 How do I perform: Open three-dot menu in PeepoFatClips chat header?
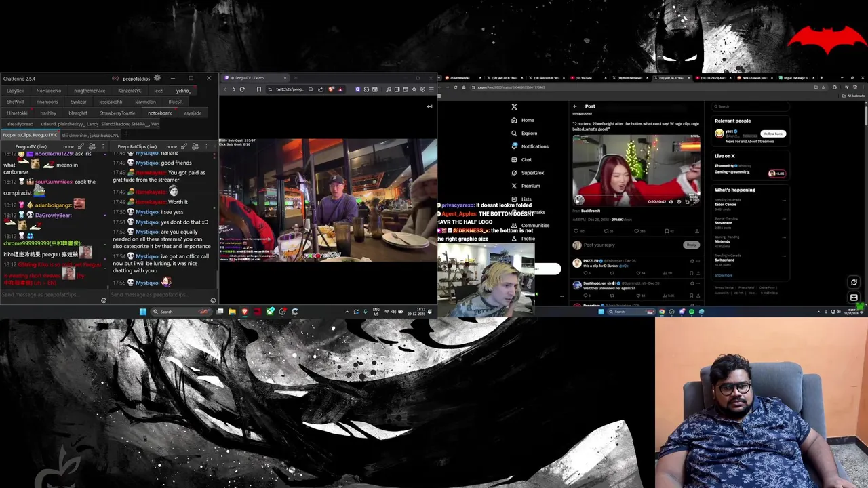click(x=206, y=146)
